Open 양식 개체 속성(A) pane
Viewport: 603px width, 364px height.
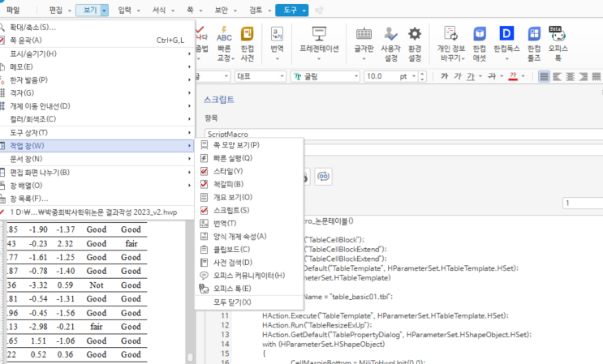coord(249,237)
